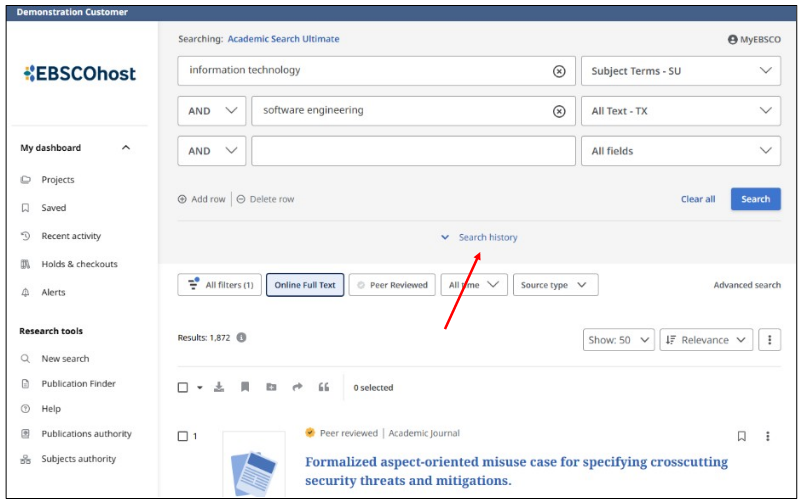Screen dimensions: 802x503
Task: Click the Publication Finder document icon
Action: (25, 384)
